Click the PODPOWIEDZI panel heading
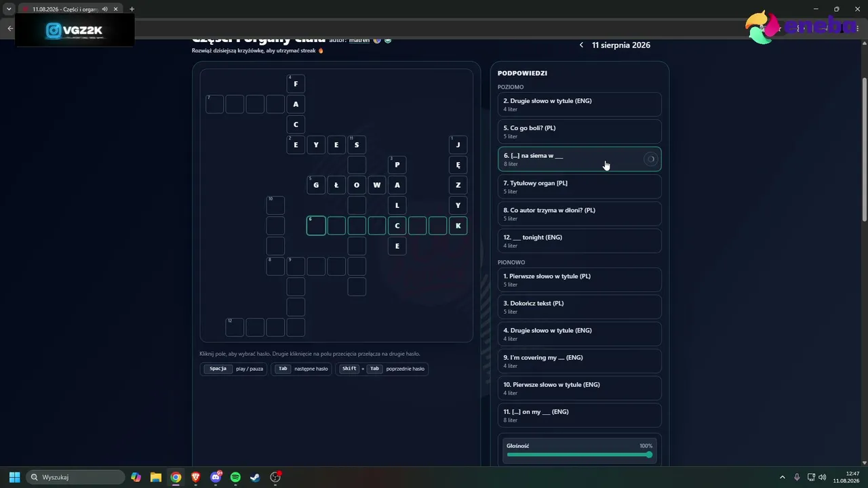This screenshot has height=488, width=868. [522, 73]
